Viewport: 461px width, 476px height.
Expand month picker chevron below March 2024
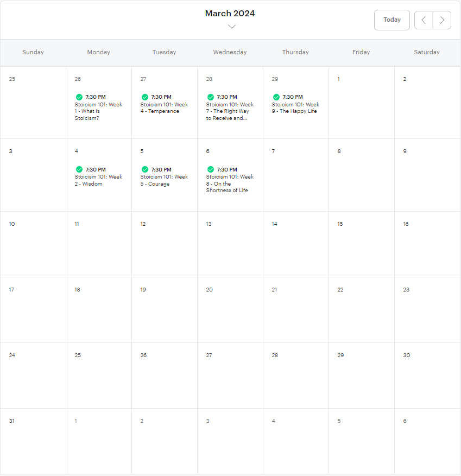coord(232,27)
